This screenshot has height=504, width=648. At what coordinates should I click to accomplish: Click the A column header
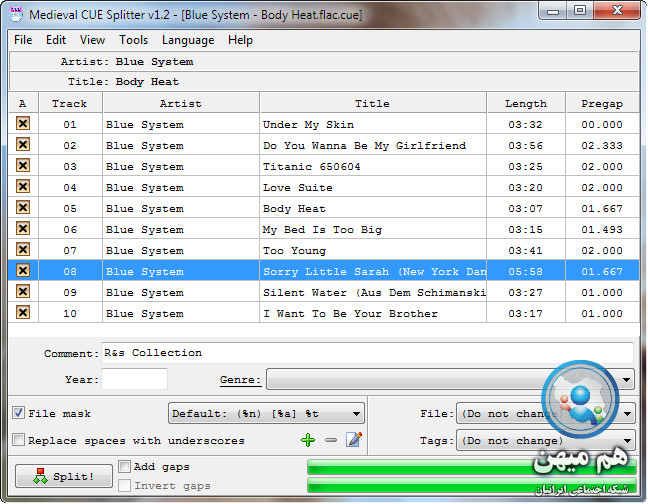pyautogui.click(x=23, y=103)
